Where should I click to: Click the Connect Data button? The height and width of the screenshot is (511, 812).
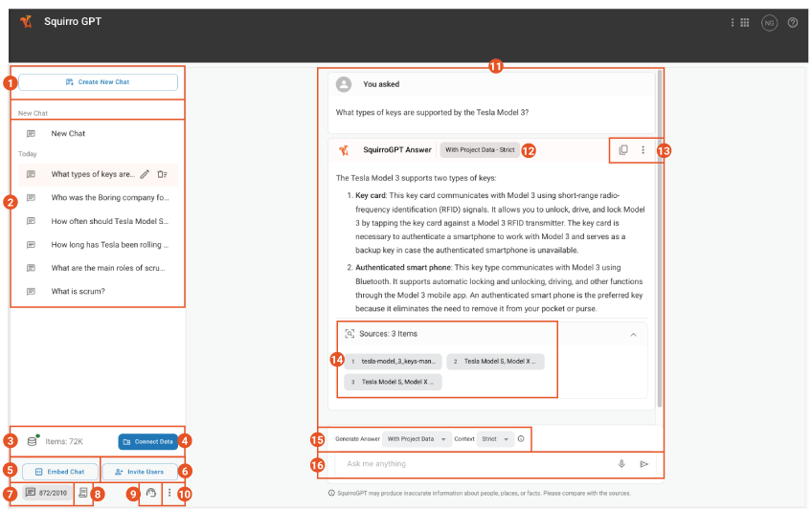(x=148, y=442)
